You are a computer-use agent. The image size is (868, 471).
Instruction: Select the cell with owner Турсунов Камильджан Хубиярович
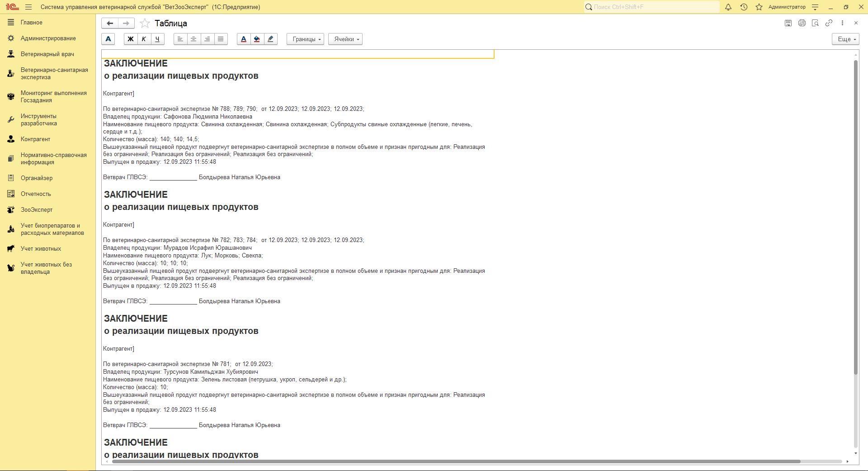coord(180,372)
